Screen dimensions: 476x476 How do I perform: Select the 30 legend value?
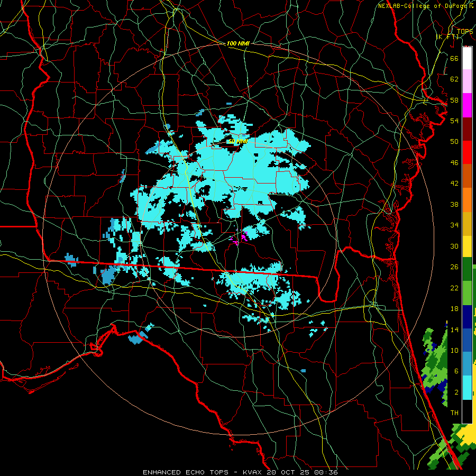pyautogui.click(x=454, y=246)
